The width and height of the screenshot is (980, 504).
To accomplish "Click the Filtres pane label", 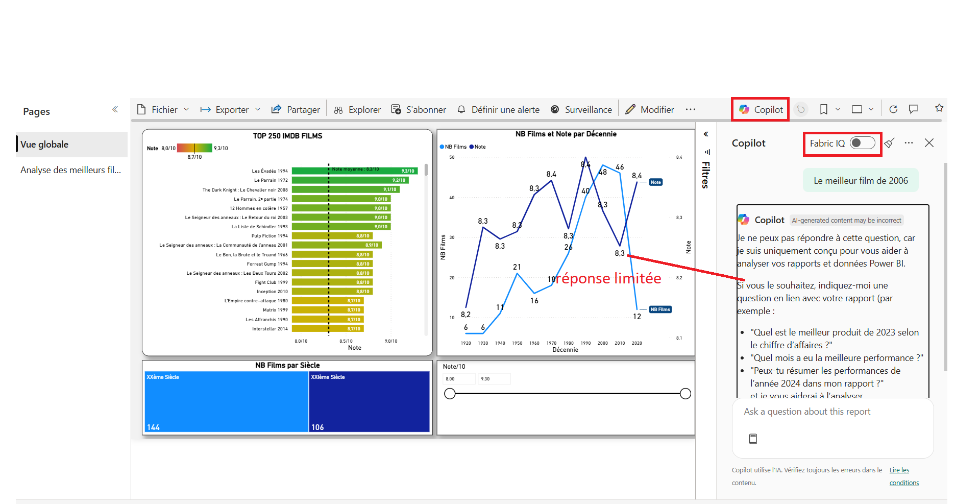I will 706,175.
